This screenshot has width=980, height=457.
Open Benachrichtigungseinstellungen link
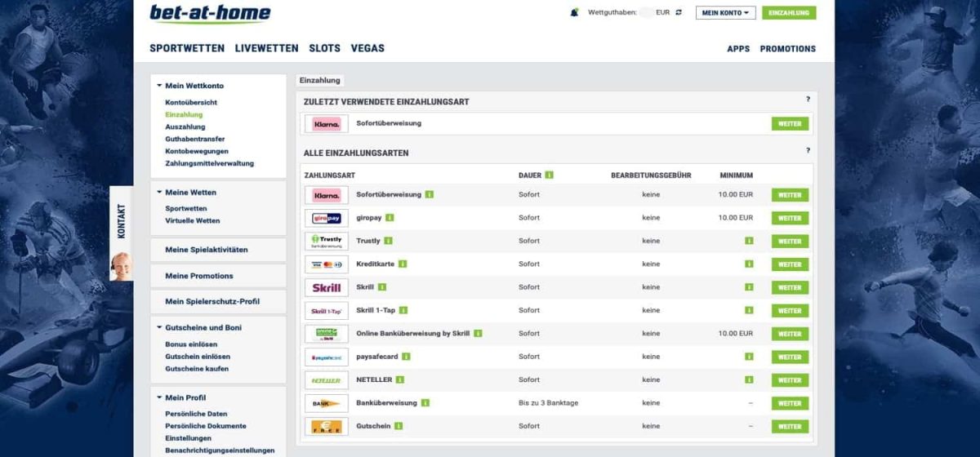click(220, 450)
